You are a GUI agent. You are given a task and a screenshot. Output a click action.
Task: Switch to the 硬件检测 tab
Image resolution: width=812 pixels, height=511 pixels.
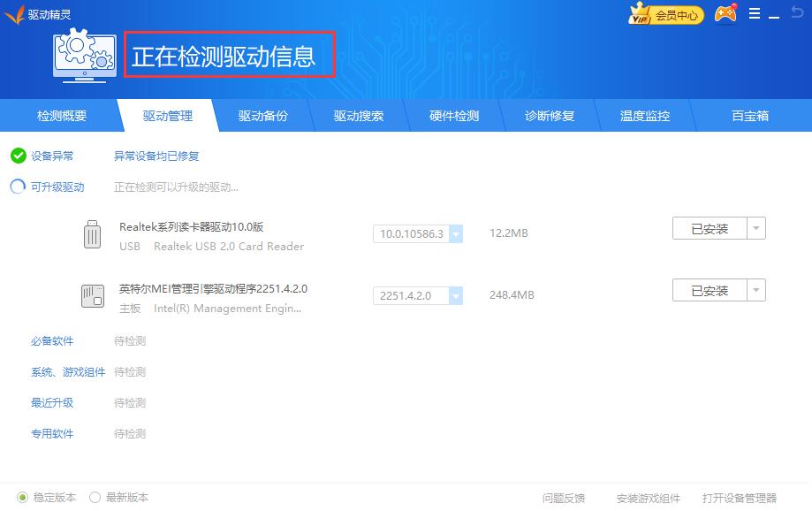pyautogui.click(x=453, y=115)
